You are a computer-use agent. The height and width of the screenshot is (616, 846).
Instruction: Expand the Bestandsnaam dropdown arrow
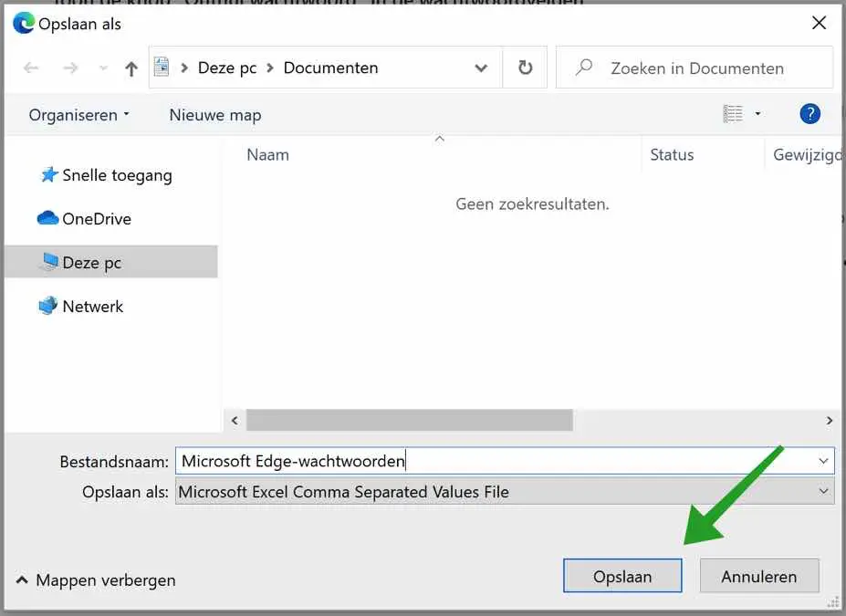(823, 461)
